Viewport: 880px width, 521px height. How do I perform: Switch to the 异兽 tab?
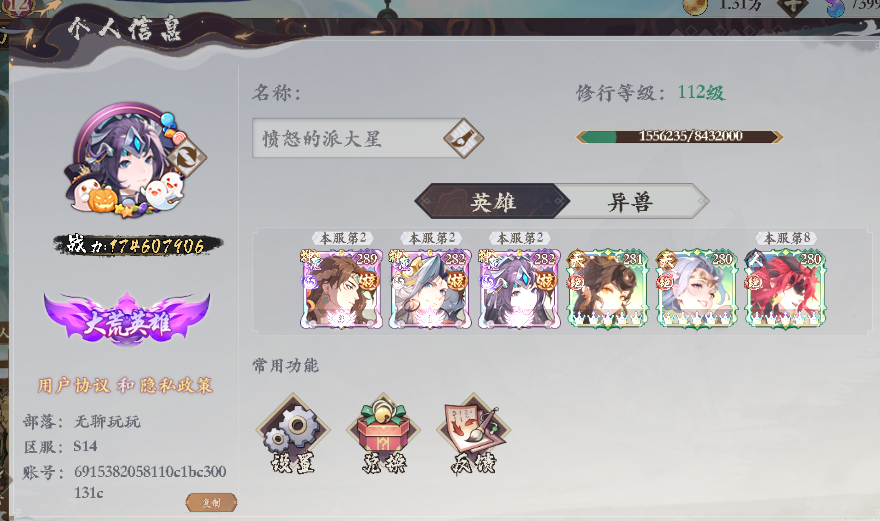pyautogui.click(x=630, y=201)
